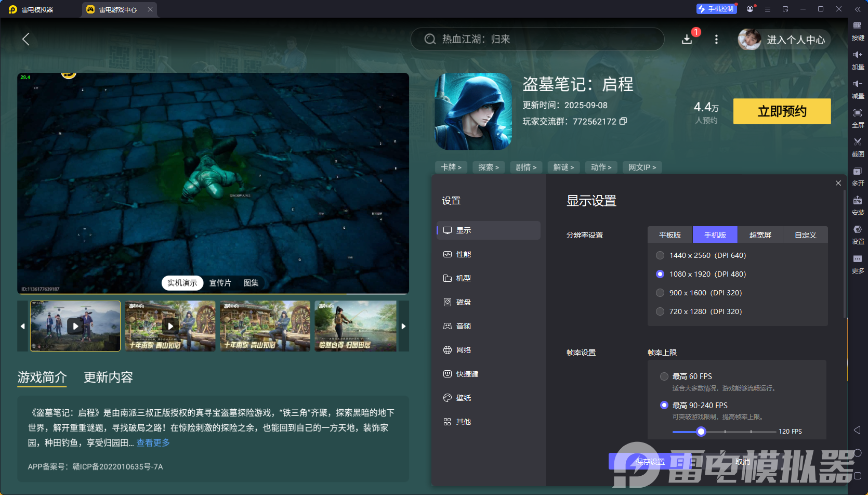Open 磁盘 settings section
This screenshot has width=868, height=495.
pyautogui.click(x=489, y=302)
